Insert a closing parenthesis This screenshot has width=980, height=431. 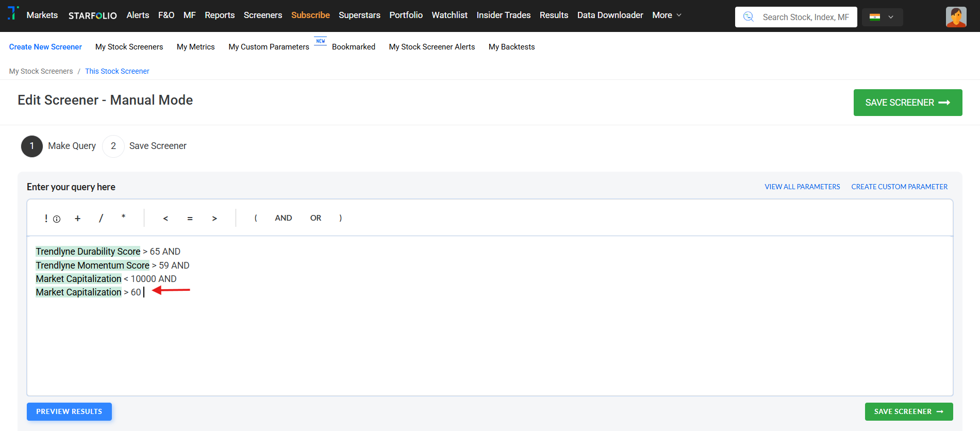pos(340,218)
